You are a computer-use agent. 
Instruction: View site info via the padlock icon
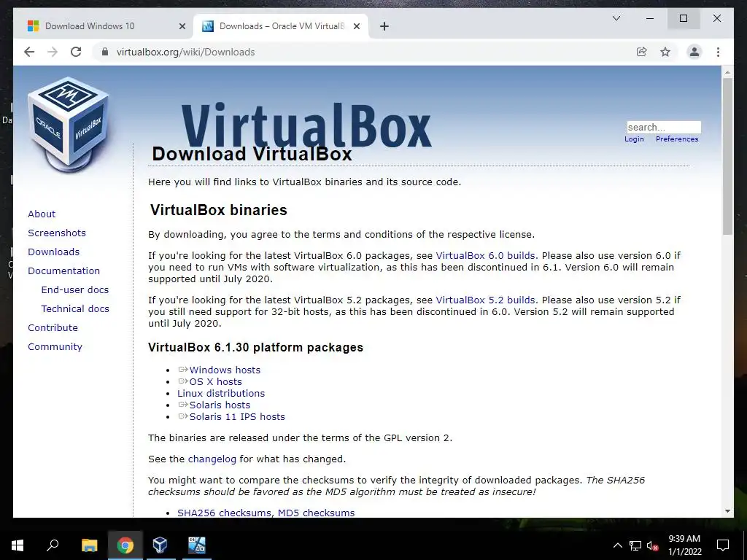(x=105, y=52)
